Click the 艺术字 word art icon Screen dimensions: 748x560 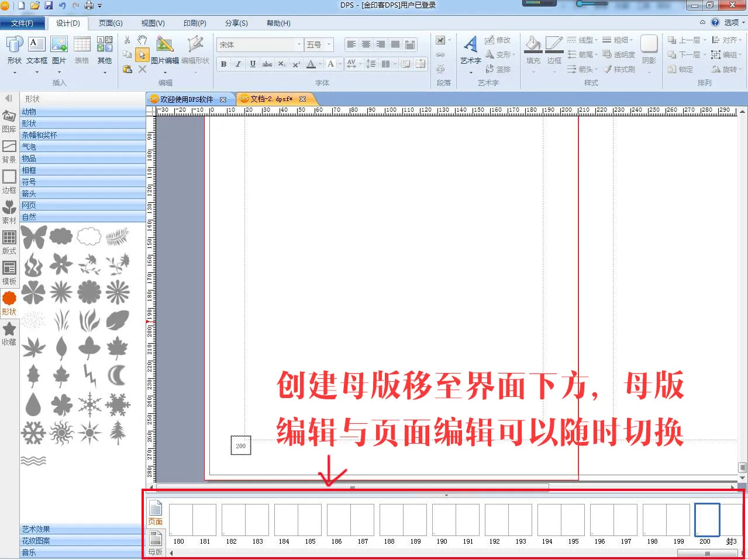(x=471, y=45)
